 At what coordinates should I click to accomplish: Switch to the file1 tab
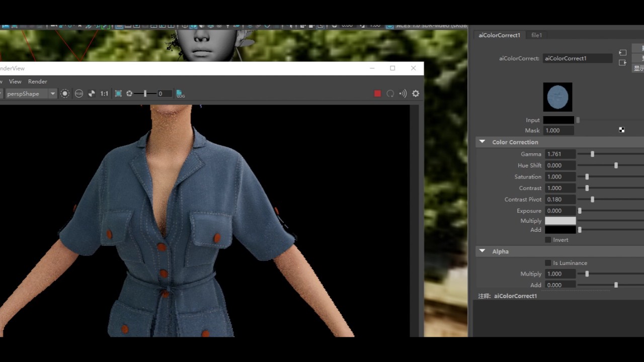[536, 35]
